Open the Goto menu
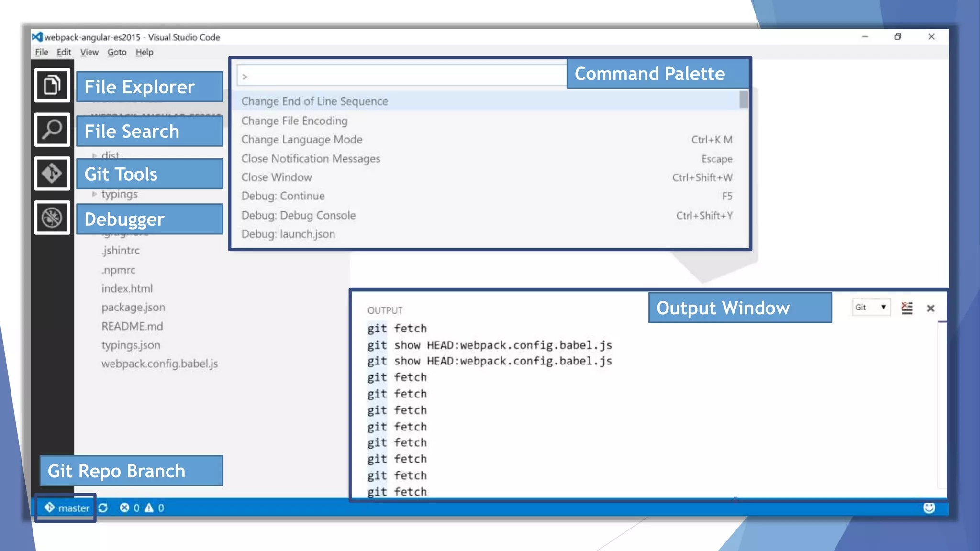Image resolution: width=980 pixels, height=551 pixels. pos(117,52)
